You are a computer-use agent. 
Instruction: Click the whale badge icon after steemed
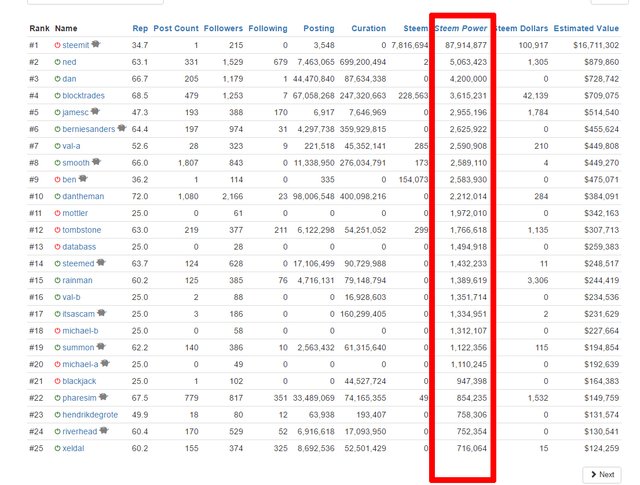(x=101, y=263)
